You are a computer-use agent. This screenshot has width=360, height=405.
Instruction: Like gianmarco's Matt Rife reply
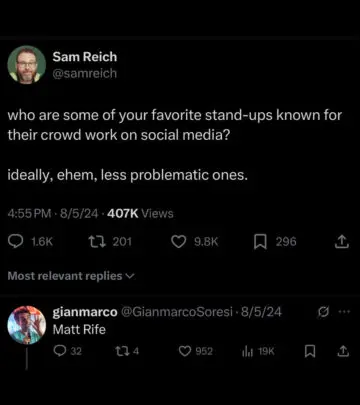tap(185, 351)
